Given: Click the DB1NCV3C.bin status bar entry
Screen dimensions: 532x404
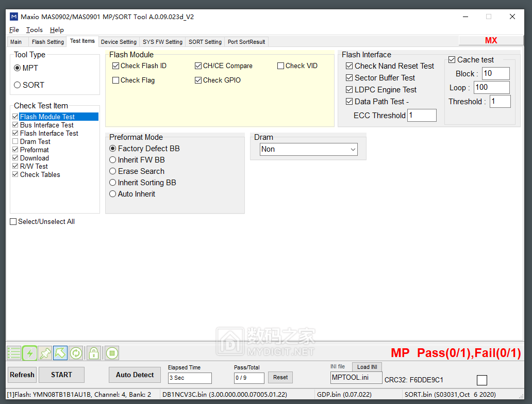Looking at the screenshot, I should (x=225, y=395).
